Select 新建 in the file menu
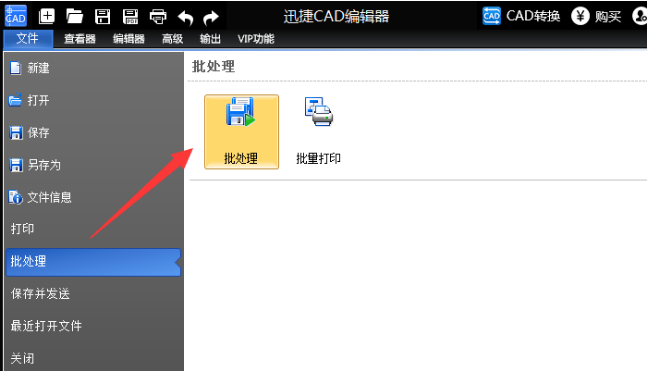Viewport: 647px width, 382px height. 93,68
